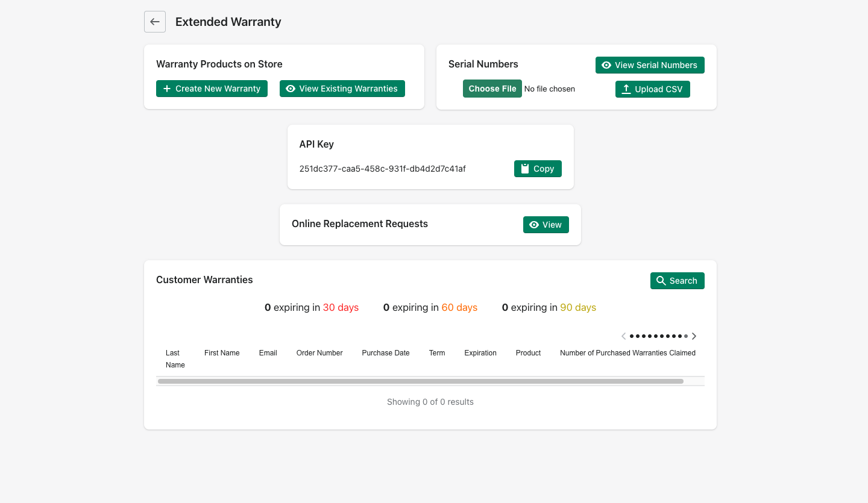Click the Expiration column header

pyautogui.click(x=480, y=353)
